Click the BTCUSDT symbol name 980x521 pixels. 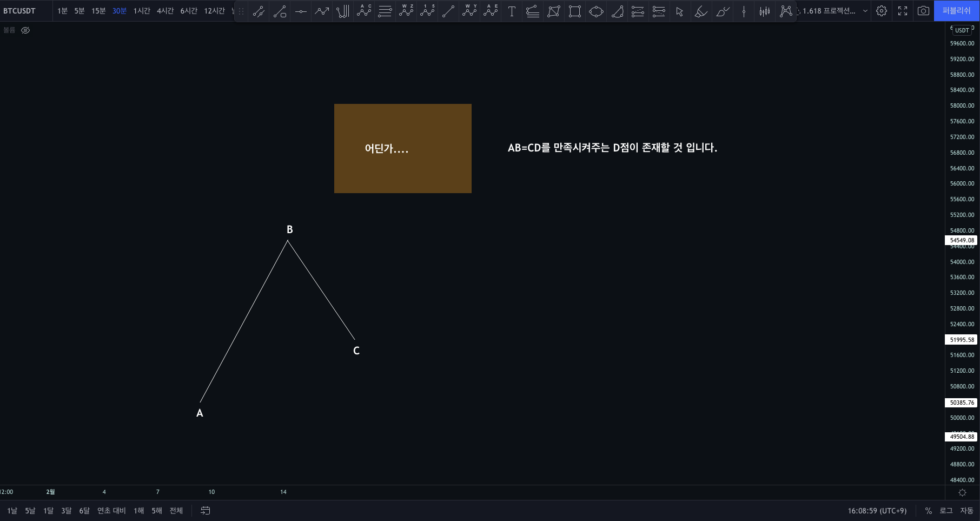(x=19, y=11)
